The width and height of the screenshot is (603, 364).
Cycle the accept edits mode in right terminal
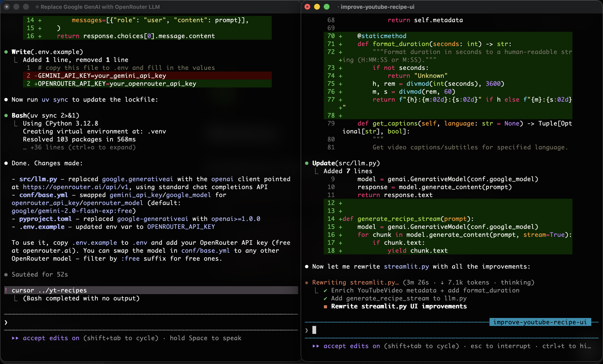tap(351, 346)
